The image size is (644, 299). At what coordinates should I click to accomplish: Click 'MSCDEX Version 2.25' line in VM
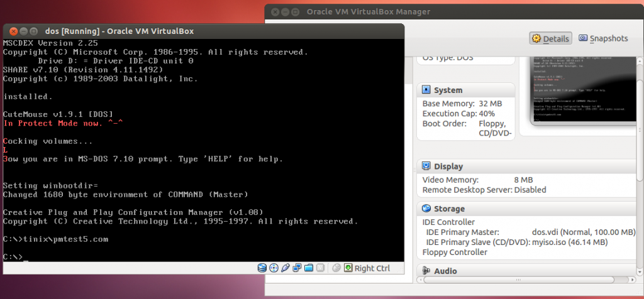coord(50,43)
